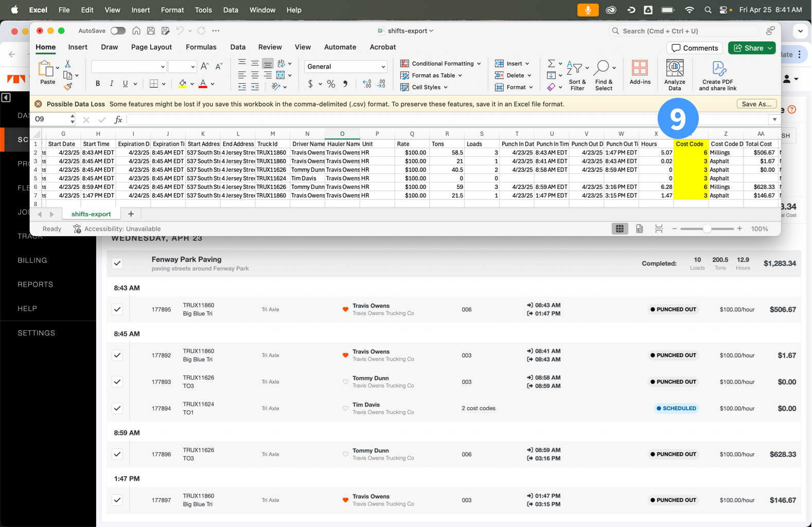Open the Format as Table dropdown
This screenshot has width=812, height=527.
tap(432, 75)
